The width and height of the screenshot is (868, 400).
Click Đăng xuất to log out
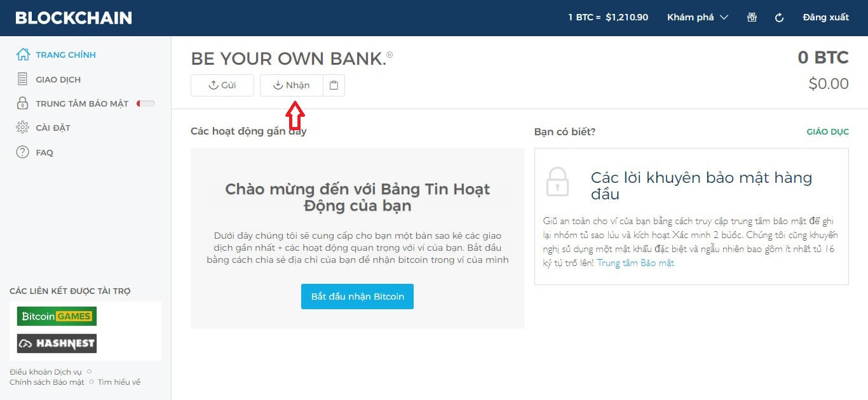click(x=825, y=17)
